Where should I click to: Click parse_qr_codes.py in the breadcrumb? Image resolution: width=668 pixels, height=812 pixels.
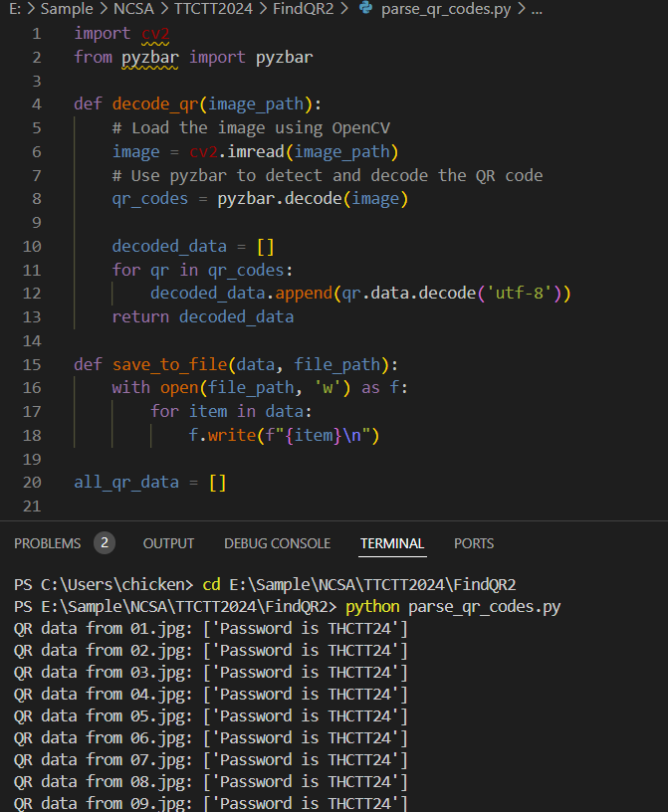pos(446,9)
